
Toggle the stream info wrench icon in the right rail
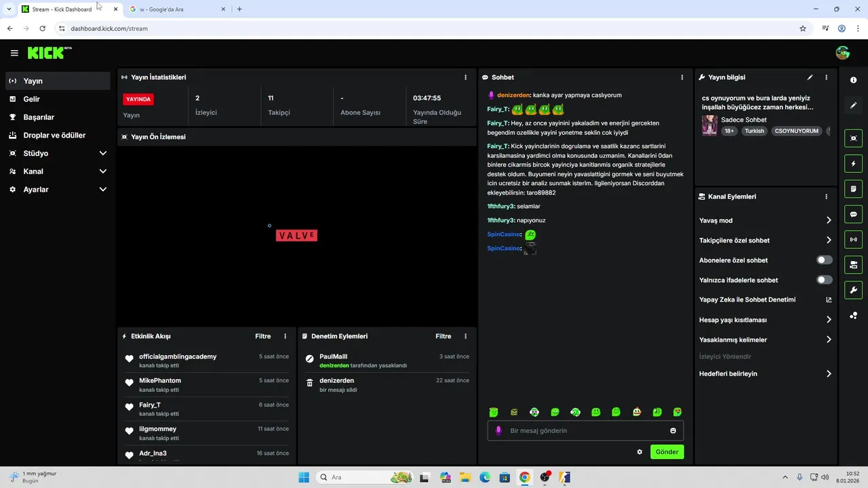coord(853,290)
